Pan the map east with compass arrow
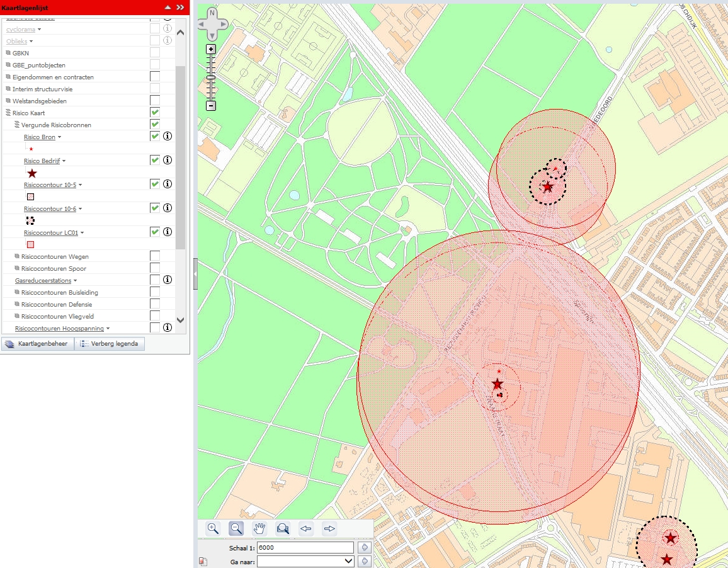The width and height of the screenshot is (728, 568). (x=224, y=24)
